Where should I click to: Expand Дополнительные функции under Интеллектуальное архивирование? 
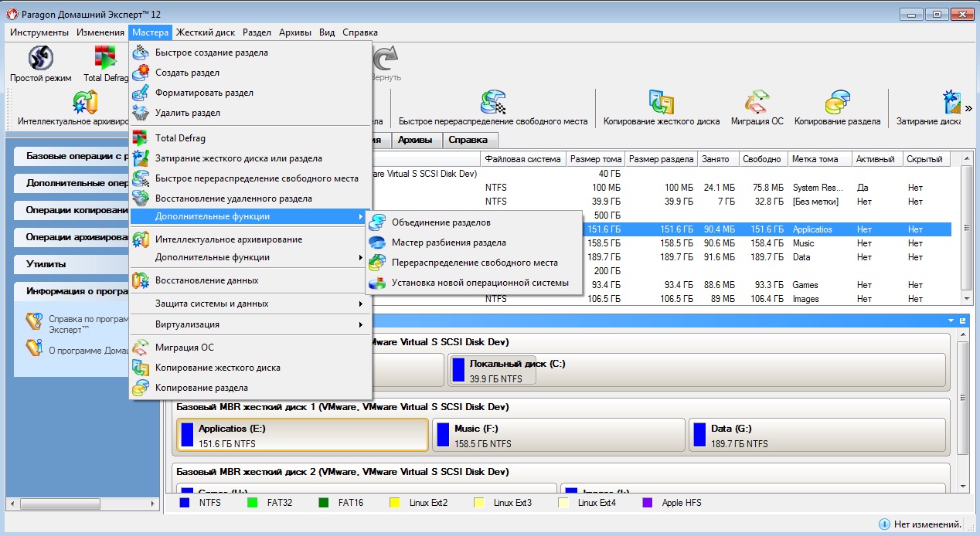[250, 257]
